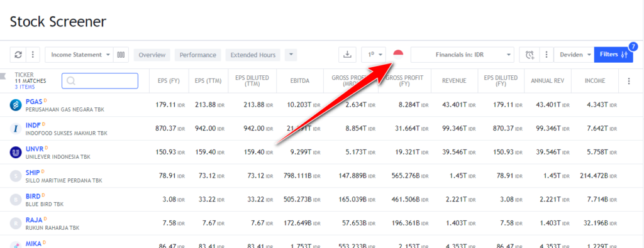Open the alarm clock alert icon
This screenshot has height=248, width=644.
coord(530,55)
